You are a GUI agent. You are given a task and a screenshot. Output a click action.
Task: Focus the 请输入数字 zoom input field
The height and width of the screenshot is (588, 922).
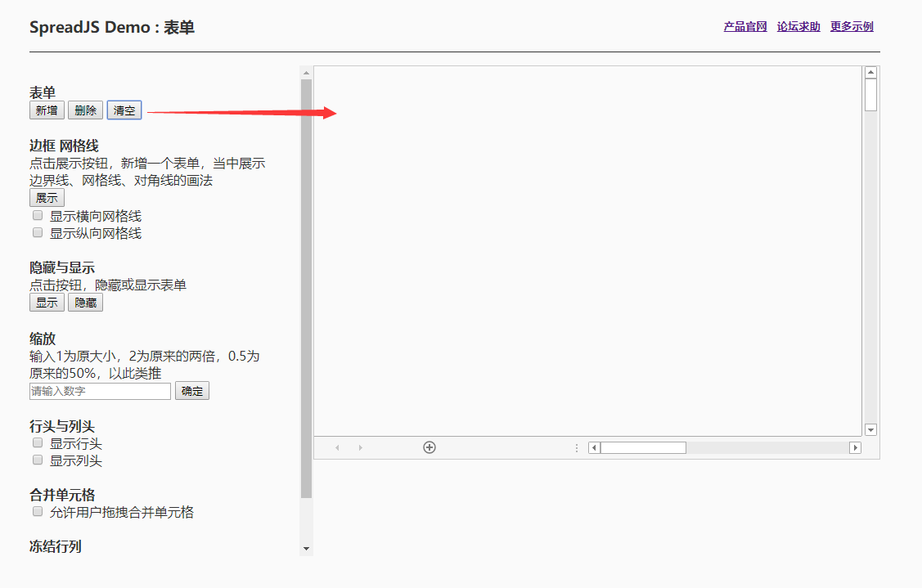[100, 391]
